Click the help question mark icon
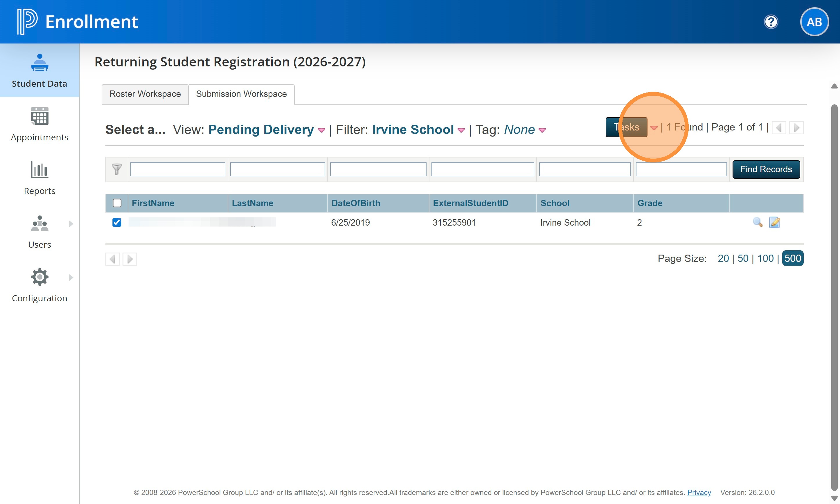The height and width of the screenshot is (504, 840). pyautogui.click(x=771, y=22)
